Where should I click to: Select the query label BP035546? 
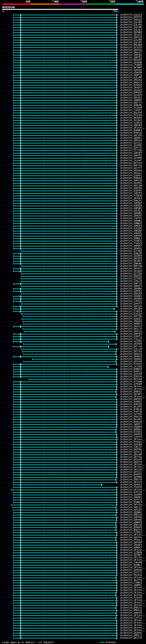pyautogui.click(x=8, y=7)
